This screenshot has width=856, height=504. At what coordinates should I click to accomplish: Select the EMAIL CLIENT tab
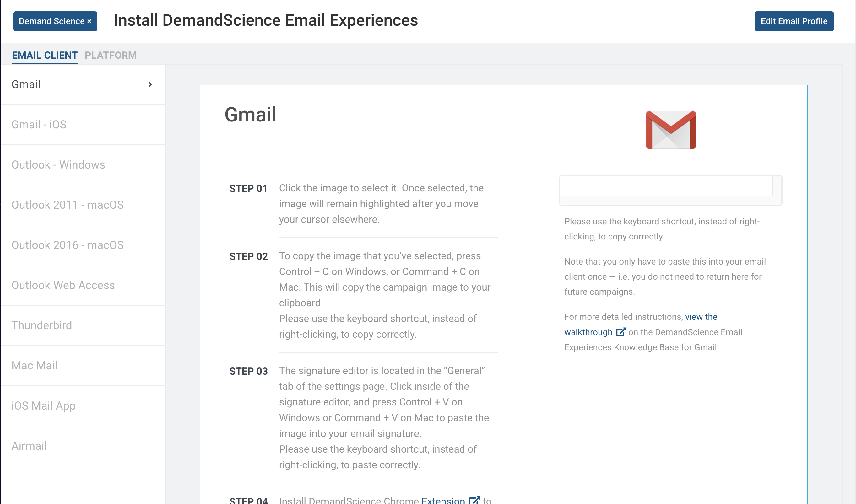coord(45,55)
